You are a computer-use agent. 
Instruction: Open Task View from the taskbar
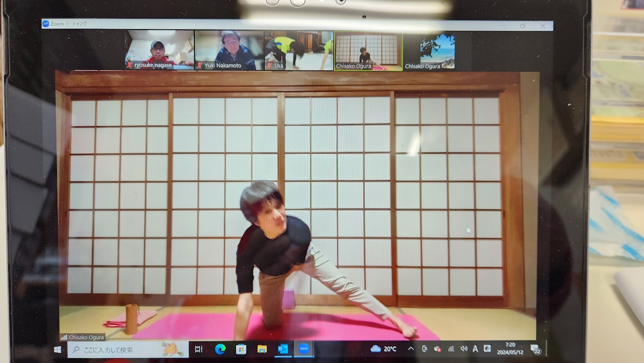coord(199,349)
